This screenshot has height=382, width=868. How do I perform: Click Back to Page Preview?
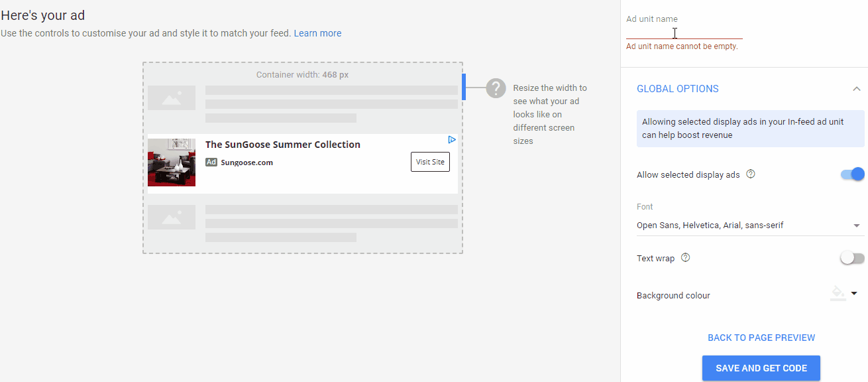pos(761,338)
